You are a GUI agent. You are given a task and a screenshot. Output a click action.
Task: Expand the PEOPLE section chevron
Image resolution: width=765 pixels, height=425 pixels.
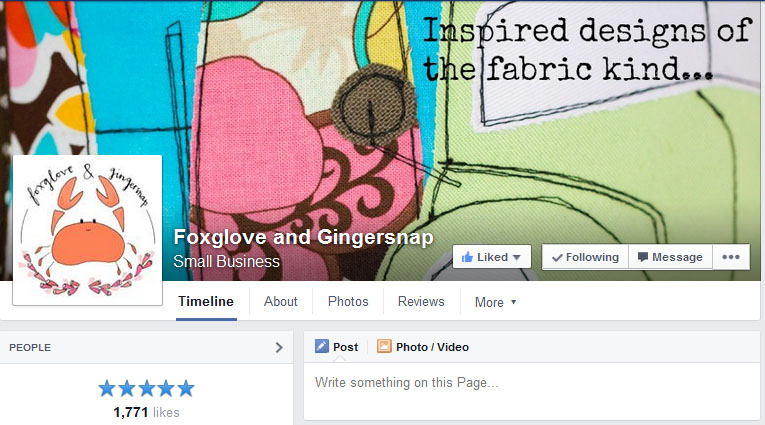point(279,347)
